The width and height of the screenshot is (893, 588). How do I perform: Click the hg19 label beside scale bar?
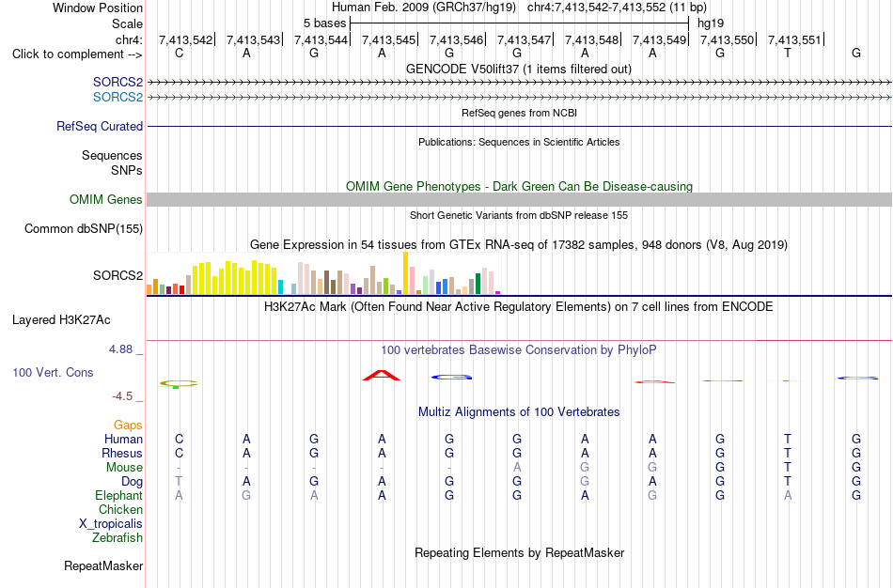711,23
